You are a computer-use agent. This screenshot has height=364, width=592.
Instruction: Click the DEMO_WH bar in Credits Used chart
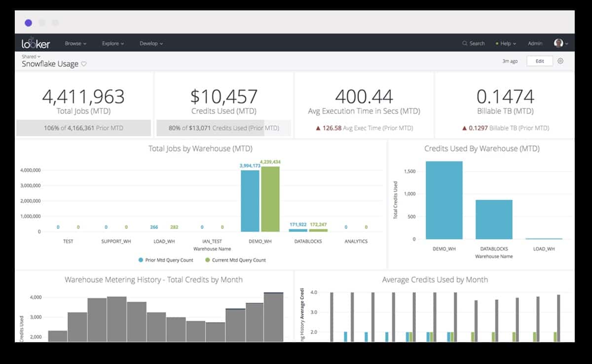click(444, 200)
